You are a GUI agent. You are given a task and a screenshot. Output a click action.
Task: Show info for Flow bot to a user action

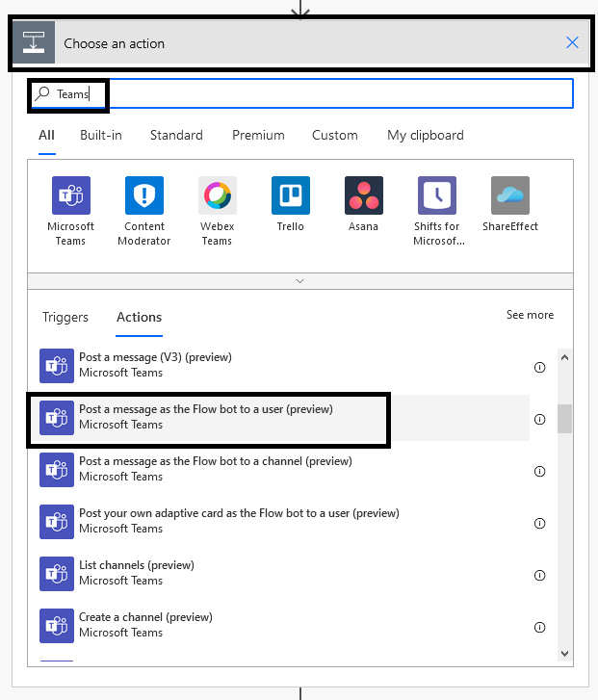click(540, 420)
